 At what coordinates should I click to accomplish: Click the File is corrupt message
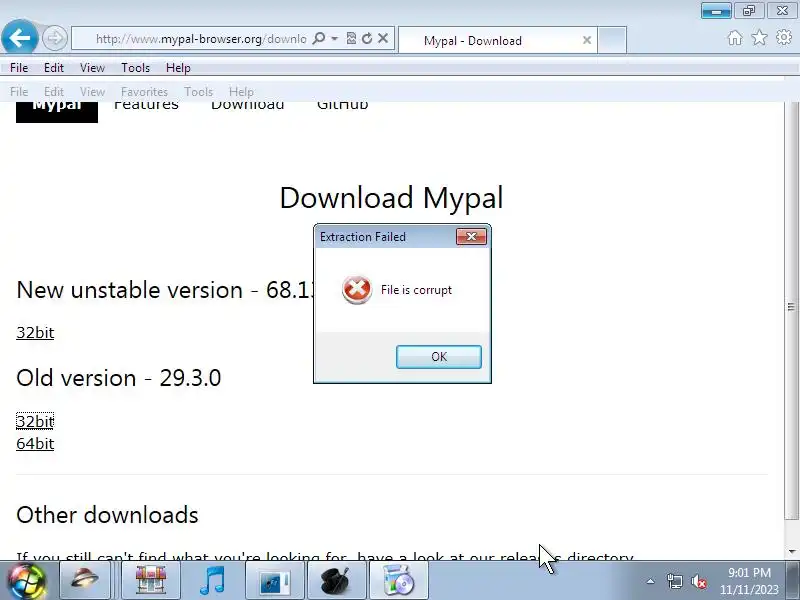(416, 290)
